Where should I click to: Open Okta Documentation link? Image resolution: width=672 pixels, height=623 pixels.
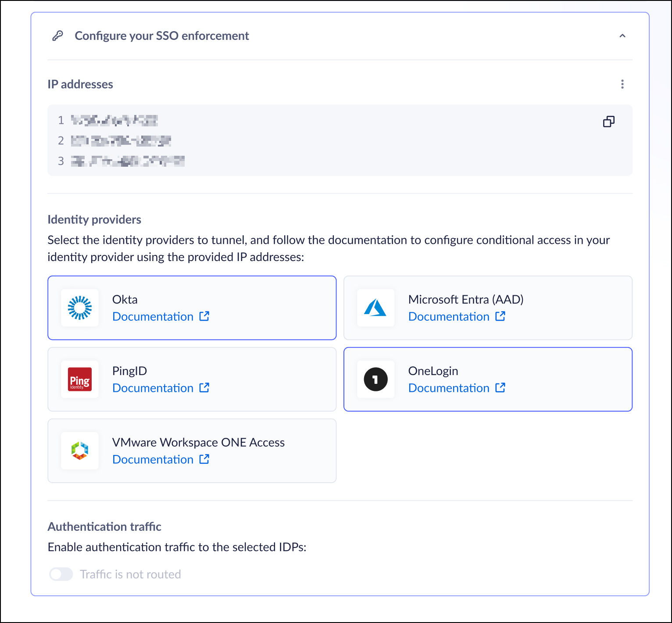[x=153, y=317]
